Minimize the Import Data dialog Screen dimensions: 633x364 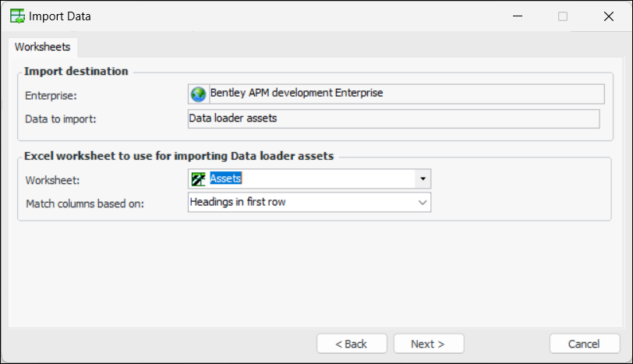pos(516,16)
